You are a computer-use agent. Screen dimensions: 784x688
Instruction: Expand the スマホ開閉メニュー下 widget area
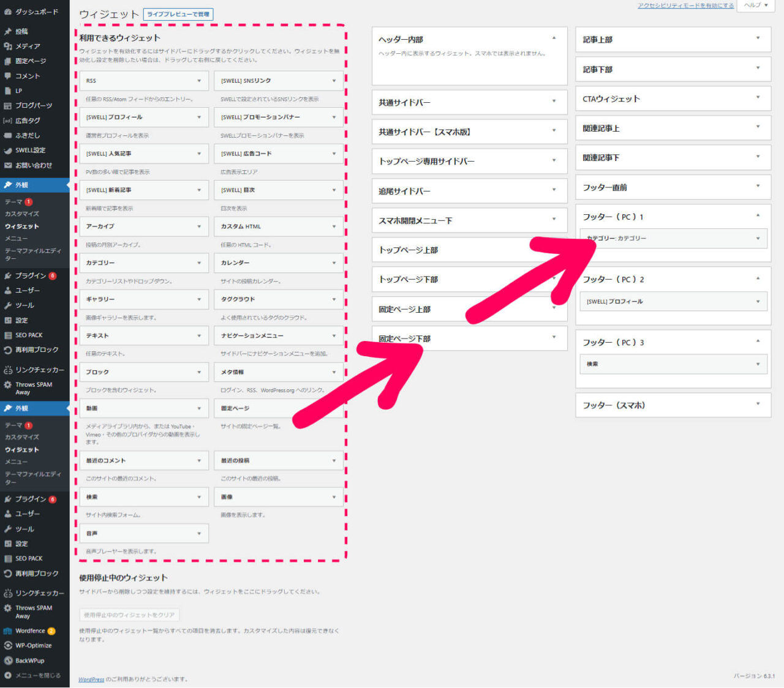pyautogui.click(x=554, y=219)
